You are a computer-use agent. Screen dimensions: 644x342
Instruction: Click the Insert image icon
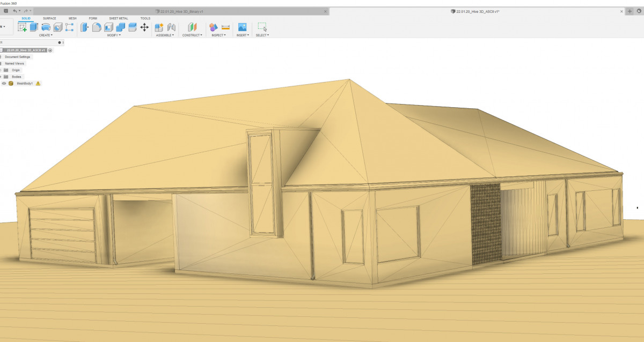pos(243,27)
